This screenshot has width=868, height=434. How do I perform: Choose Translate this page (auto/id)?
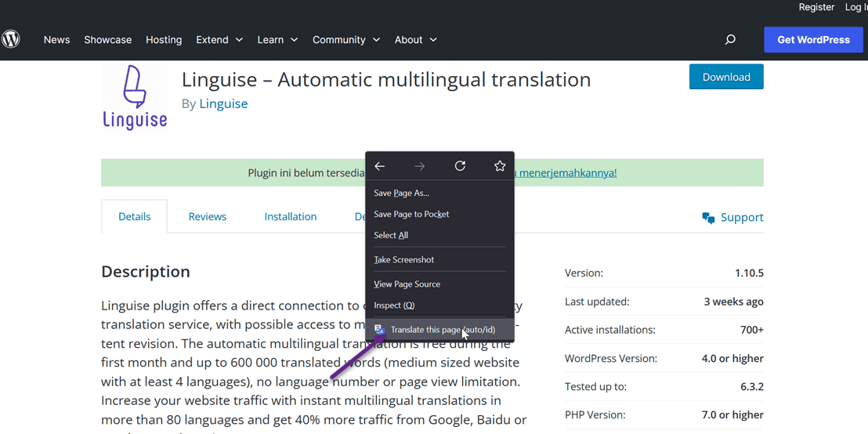coord(440,330)
